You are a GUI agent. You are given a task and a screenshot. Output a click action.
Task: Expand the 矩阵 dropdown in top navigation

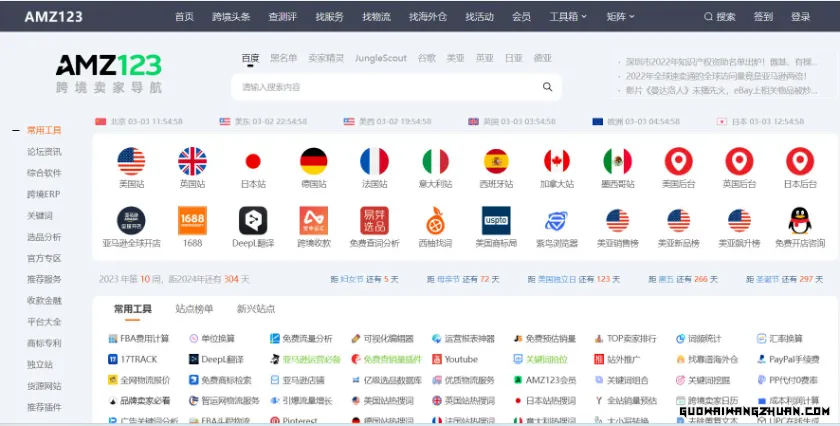(620, 17)
